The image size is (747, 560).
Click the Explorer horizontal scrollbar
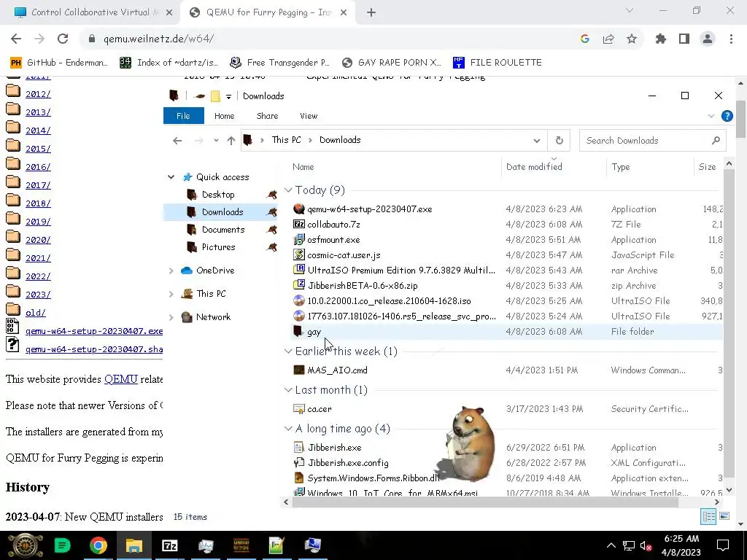pyautogui.click(x=485, y=502)
